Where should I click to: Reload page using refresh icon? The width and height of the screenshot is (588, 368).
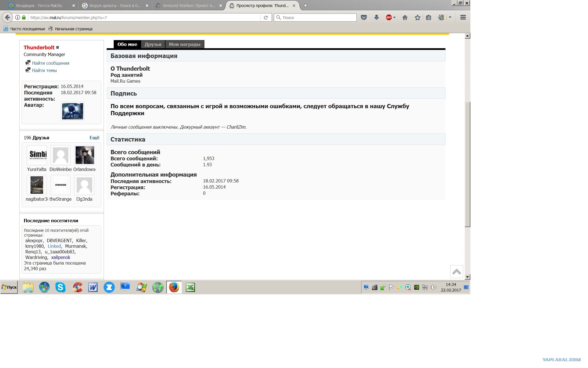[x=266, y=18]
